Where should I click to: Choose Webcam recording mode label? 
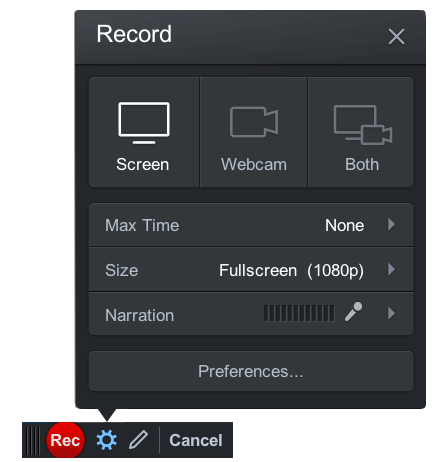254,164
